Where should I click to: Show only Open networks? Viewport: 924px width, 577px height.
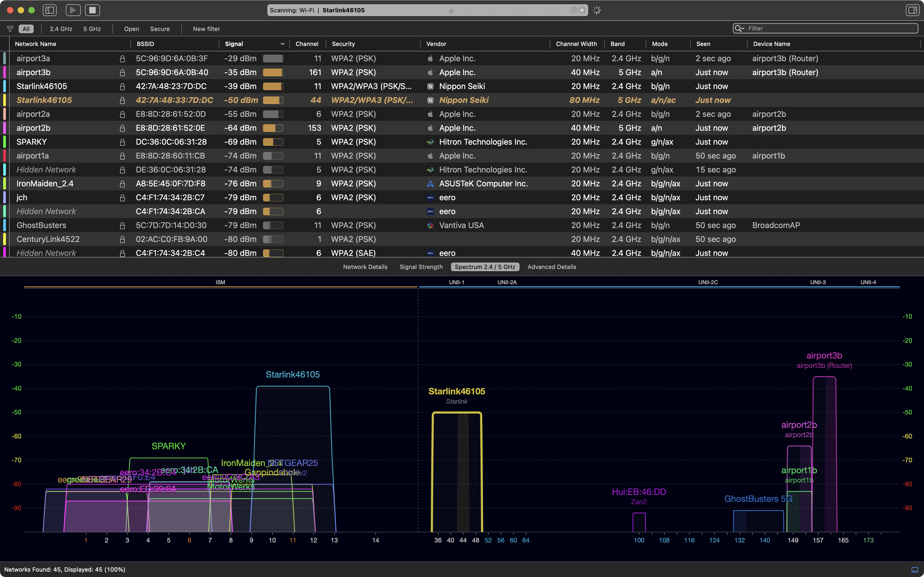click(x=132, y=29)
